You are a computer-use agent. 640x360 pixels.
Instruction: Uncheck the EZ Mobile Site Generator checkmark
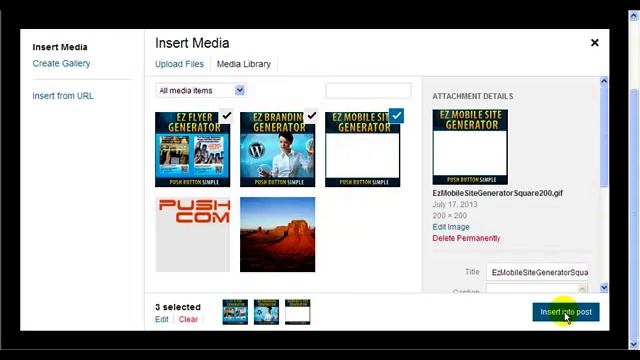click(396, 116)
